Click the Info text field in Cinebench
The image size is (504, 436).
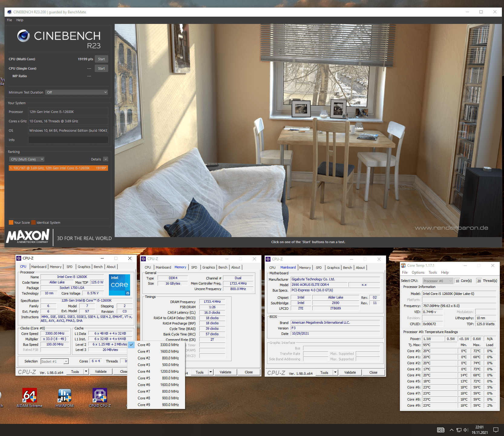68,140
